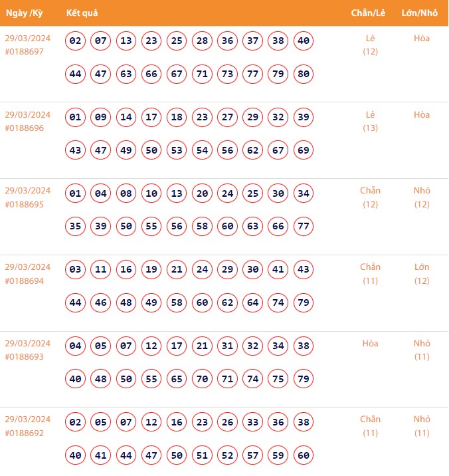Click the Lẻ (13) result
Viewport: 449px width, 476px height.
(x=371, y=121)
